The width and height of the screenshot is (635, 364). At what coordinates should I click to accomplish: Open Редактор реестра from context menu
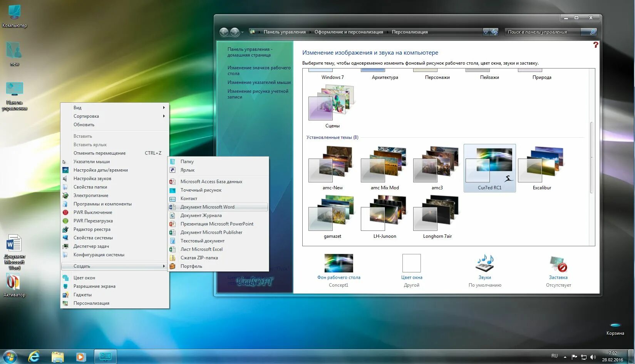[115, 229]
